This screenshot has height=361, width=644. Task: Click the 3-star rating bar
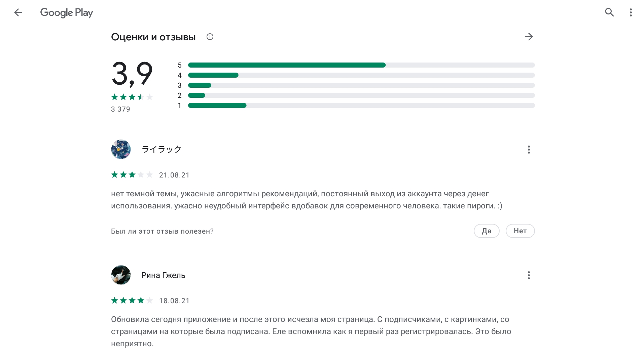tap(361, 85)
